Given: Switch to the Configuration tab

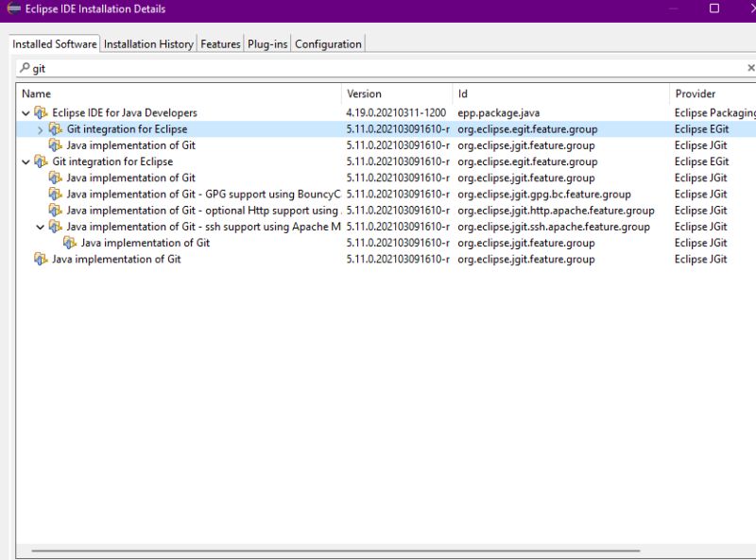Looking at the screenshot, I should [x=329, y=43].
